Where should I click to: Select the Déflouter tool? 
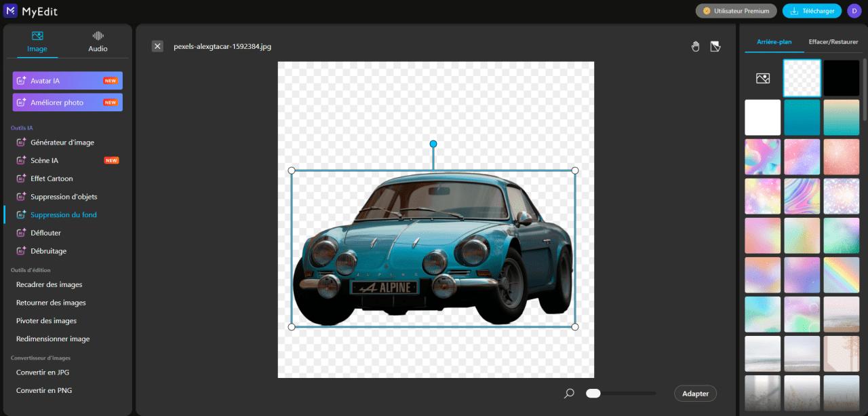pyautogui.click(x=47, y=232)
